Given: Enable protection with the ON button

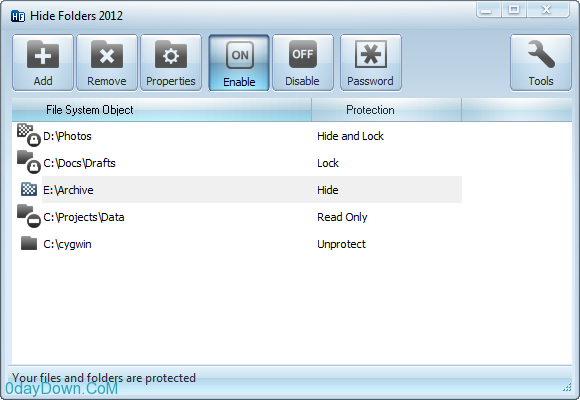Looking at the screenshot, I should point(239,63).
